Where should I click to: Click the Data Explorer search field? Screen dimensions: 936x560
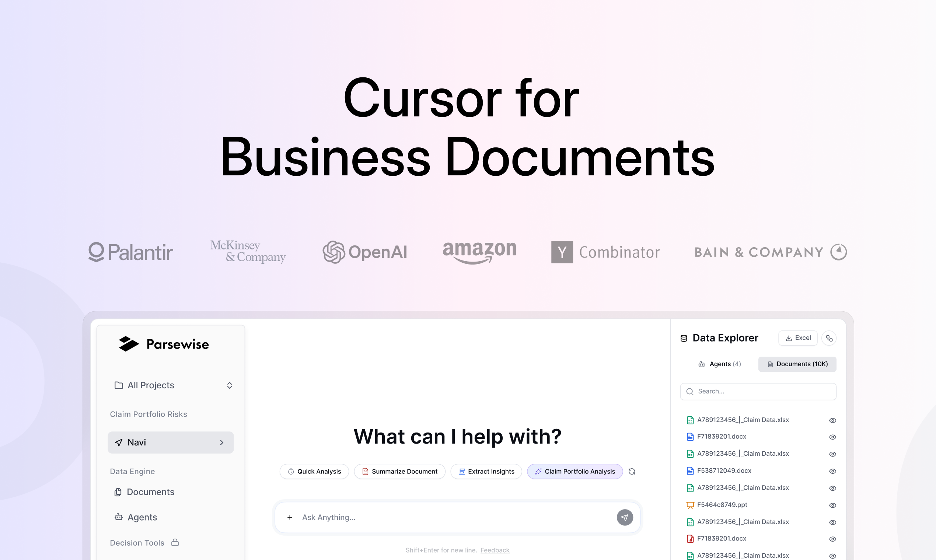[x=758, y=391]
